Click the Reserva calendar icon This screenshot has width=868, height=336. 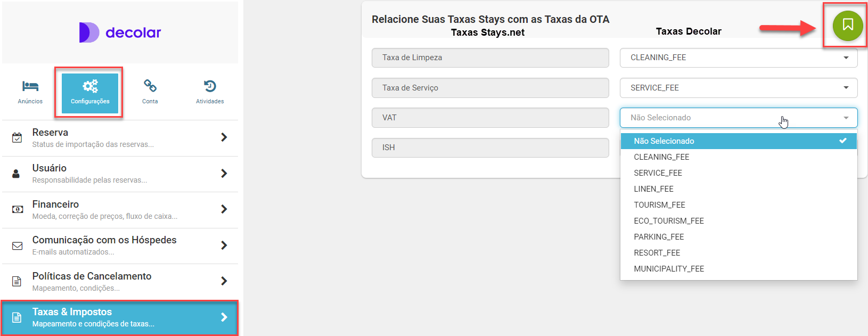pos(17,138)
